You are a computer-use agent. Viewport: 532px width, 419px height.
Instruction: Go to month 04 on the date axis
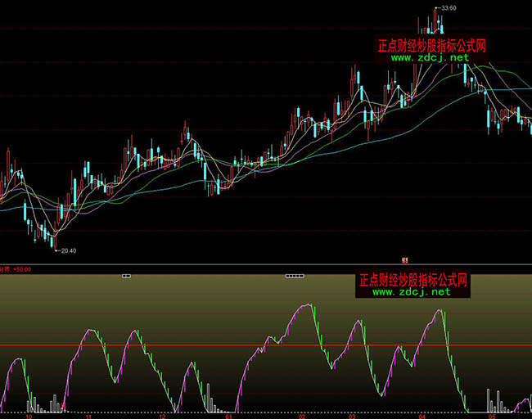coord(422,416)
